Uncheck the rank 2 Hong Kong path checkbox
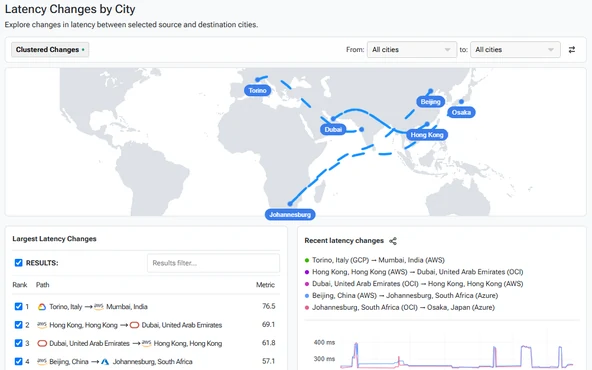 18,324
